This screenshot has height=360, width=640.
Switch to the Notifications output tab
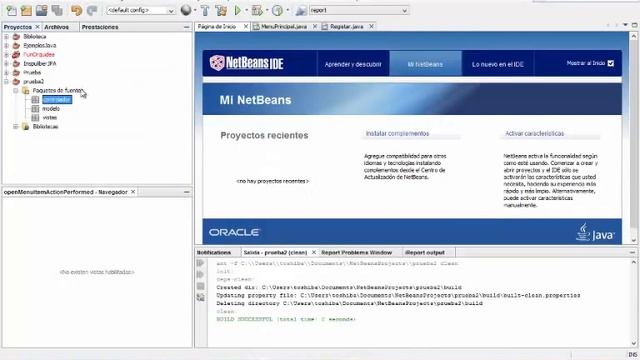click(x=214, y=253)
